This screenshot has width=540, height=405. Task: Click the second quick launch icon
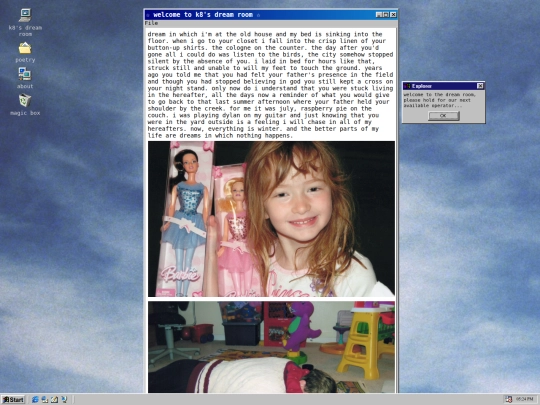click(45, 399)
